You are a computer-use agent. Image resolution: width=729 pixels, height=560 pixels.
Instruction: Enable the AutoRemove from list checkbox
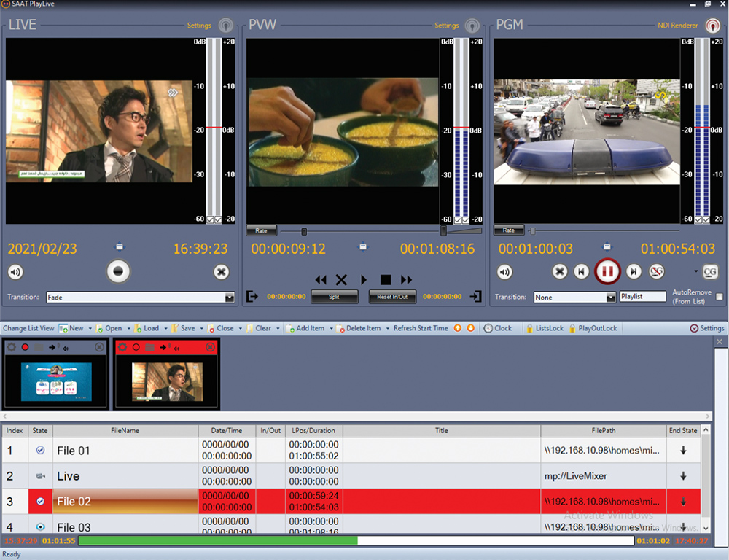(x=720, y=297)
